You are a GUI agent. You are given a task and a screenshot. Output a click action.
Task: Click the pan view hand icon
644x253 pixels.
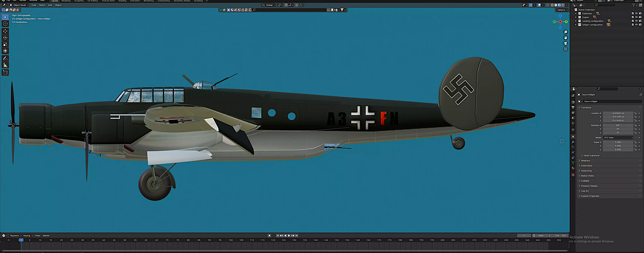(566, 37)
